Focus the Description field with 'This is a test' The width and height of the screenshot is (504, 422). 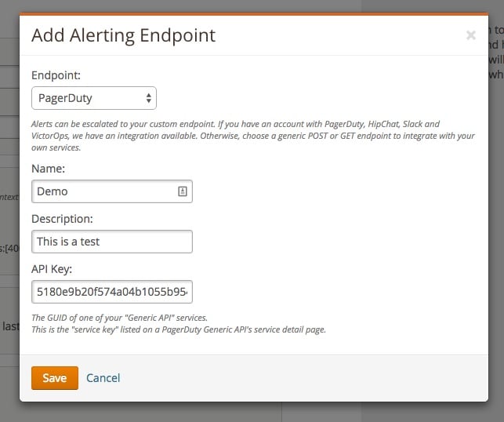(111, 242)
